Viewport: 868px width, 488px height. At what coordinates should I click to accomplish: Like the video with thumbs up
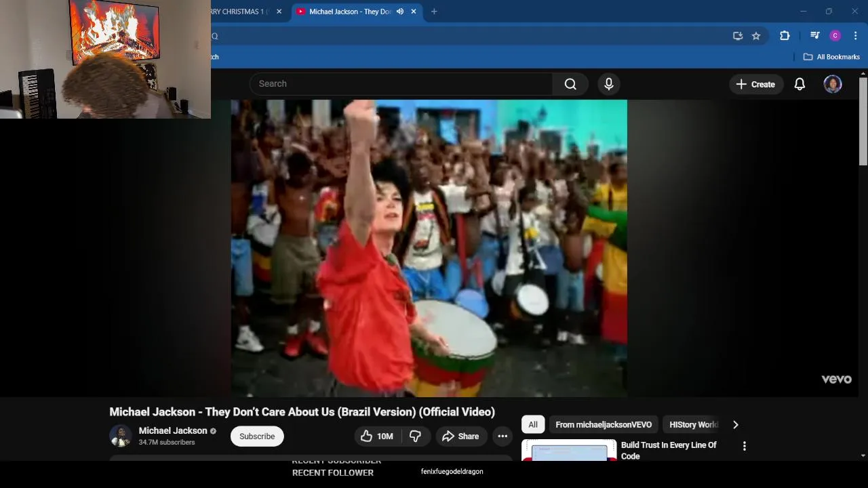(x=377, y=436)
